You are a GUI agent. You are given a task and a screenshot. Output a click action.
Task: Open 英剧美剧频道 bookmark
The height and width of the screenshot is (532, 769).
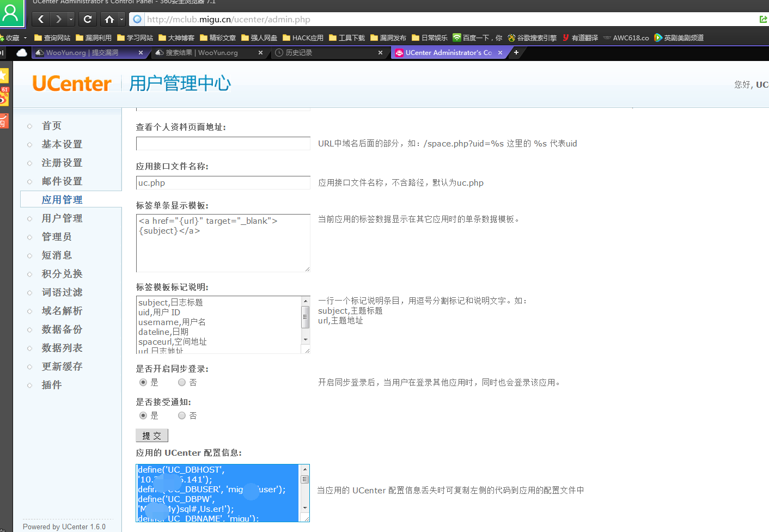pyautogui.click(x=679, y=38)
